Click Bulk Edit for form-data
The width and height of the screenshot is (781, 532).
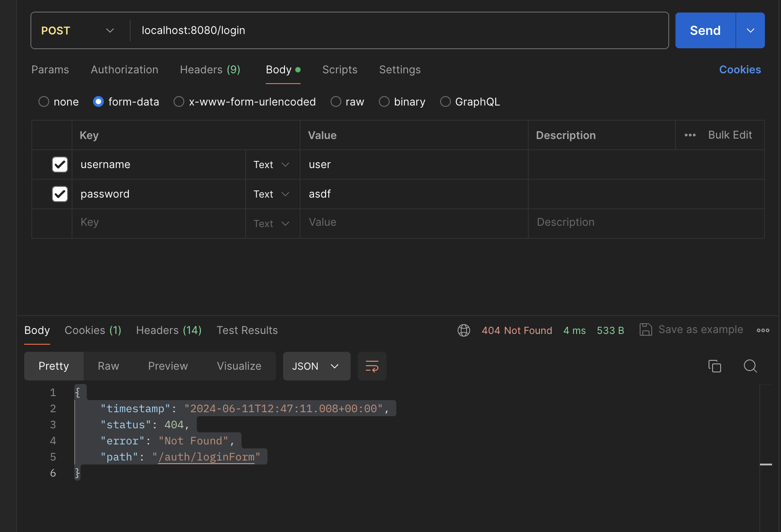click(730, 135)
